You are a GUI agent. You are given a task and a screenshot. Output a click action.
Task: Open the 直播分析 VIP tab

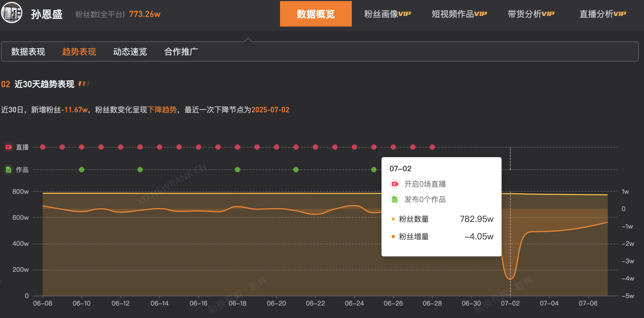603,14
